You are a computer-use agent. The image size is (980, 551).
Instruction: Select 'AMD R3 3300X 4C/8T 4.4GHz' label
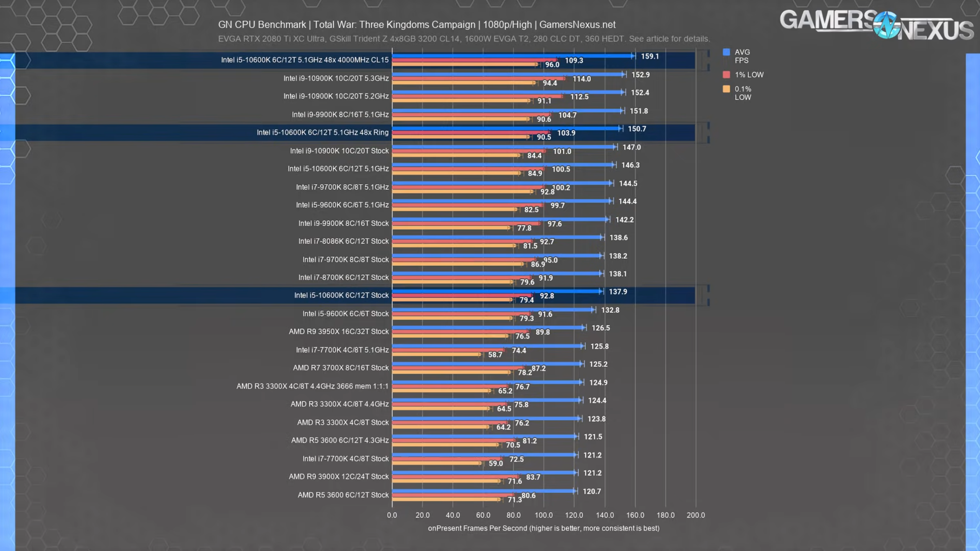tap(340, 404)
